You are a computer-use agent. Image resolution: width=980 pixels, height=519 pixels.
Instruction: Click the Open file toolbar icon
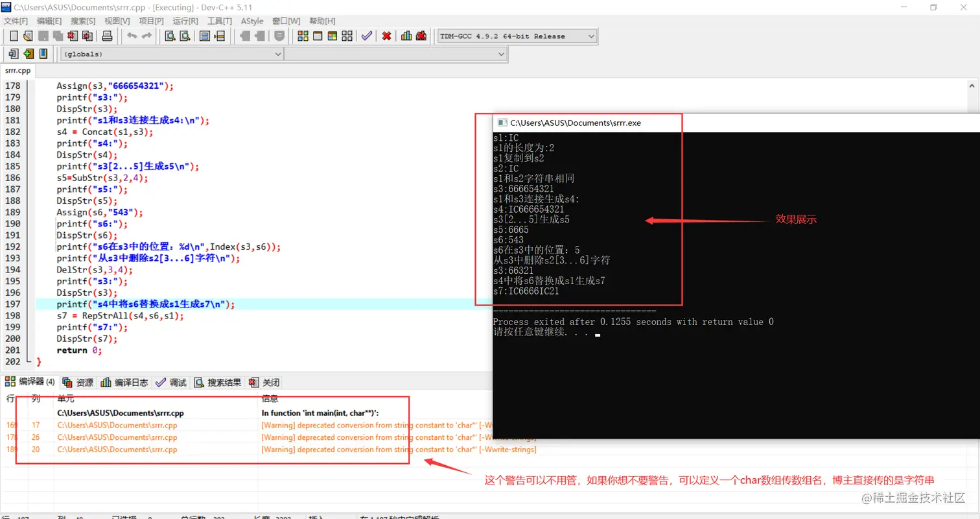coord(28,36)
